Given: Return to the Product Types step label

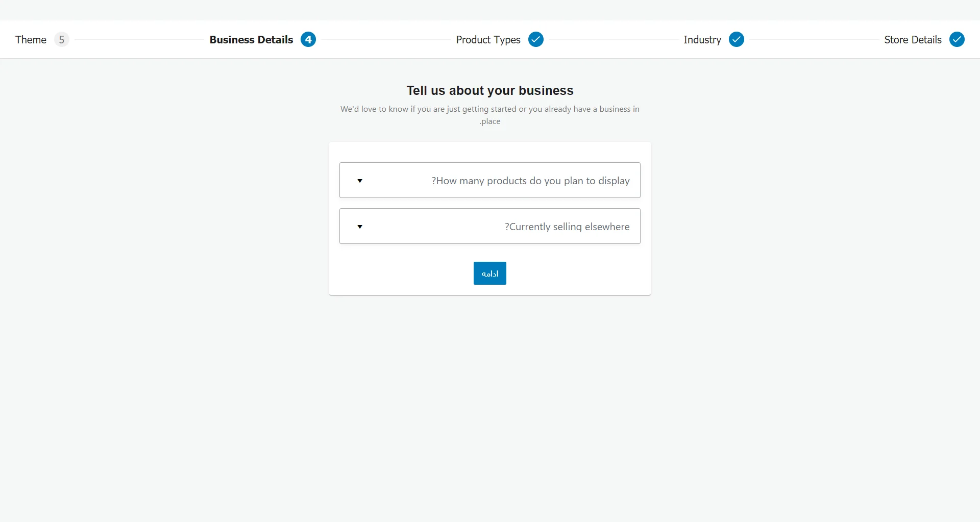Looking at the screenshot, I should coord(488,40).
